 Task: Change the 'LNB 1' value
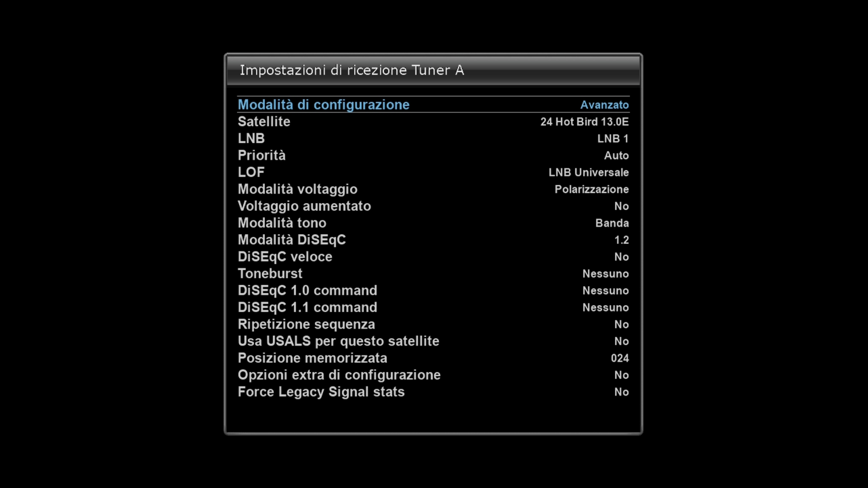pyautogui.click(x=613, y=139)
